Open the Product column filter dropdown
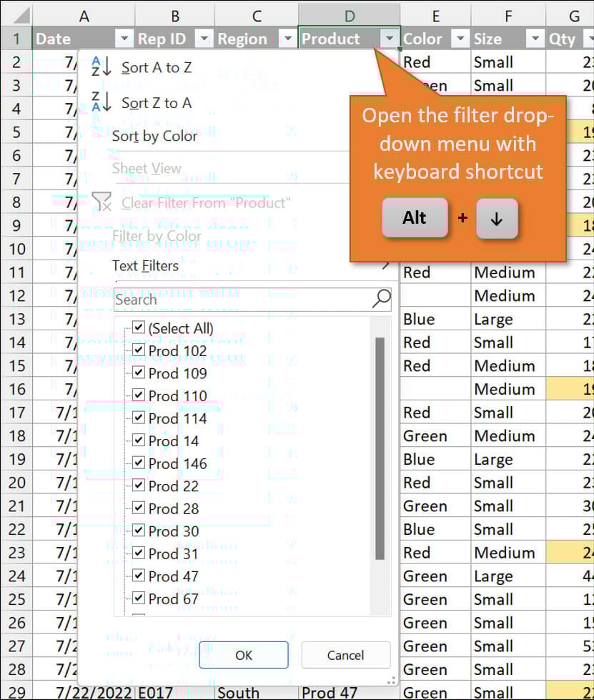Image resolution: width=594 pixels, height=700 pixels. click(390, 39)
